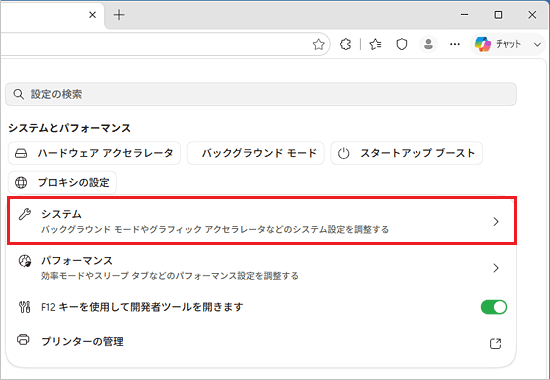Click the tools icon beside F12 キー
The image size is (550, 380).
pos(25,307)
